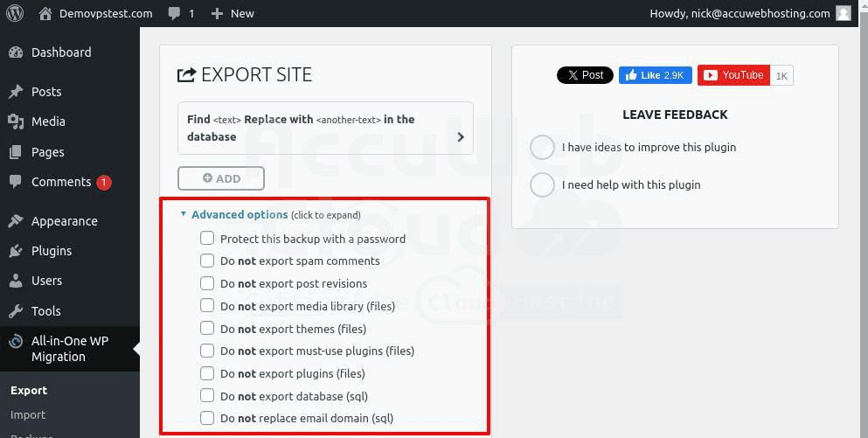Open the New content menu in admin bar
This screenshot has width=868, height=438.
pyautogui.click(x=233, y=13)
